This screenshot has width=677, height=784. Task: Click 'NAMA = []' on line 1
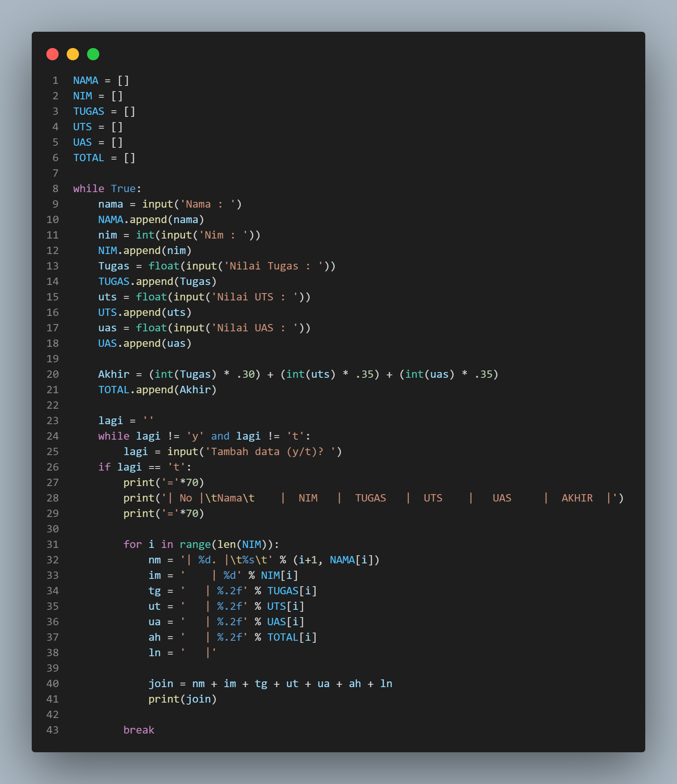coord(101,81)
